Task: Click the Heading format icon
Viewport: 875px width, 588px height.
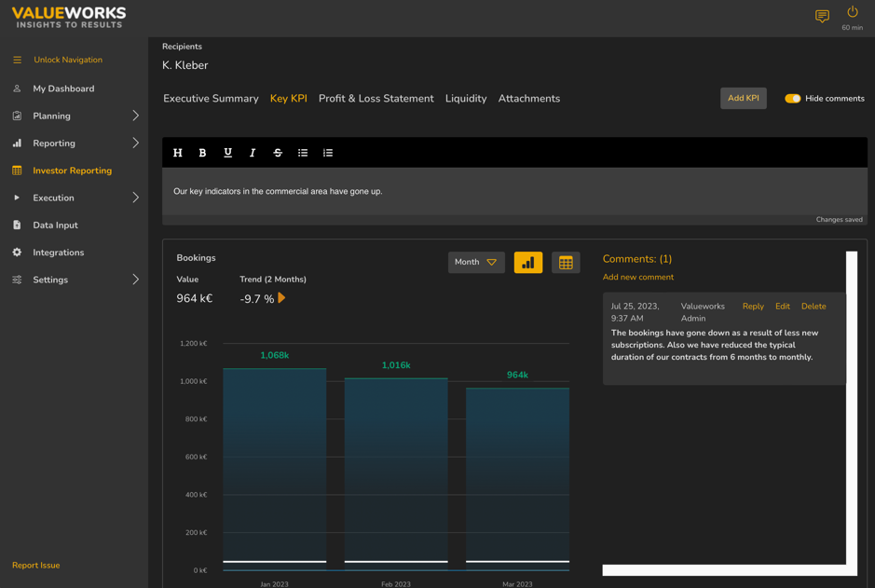Action: 178,153
